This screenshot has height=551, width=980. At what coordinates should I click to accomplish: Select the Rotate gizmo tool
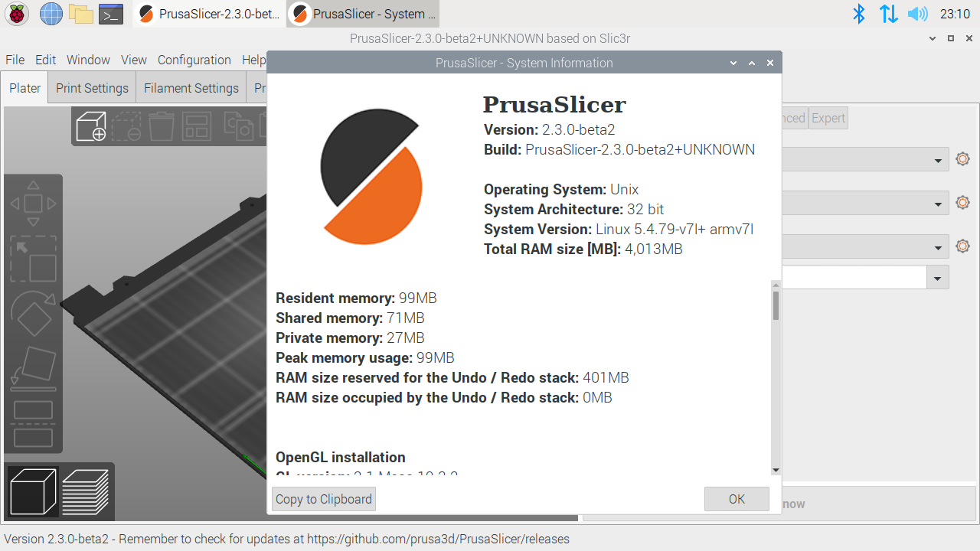click(33, 314)
